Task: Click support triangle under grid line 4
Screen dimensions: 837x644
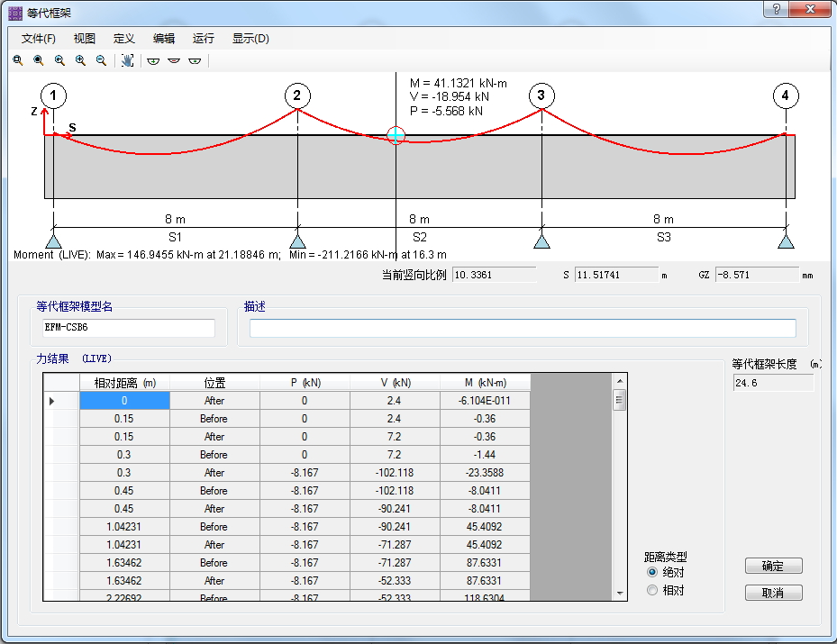Action: (x=786, y=241)
